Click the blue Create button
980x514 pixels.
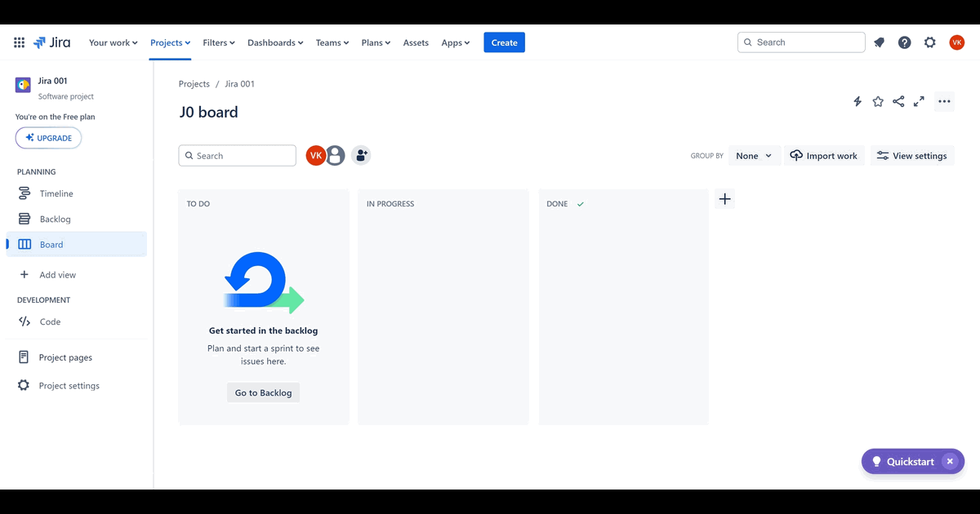point(504,42)
